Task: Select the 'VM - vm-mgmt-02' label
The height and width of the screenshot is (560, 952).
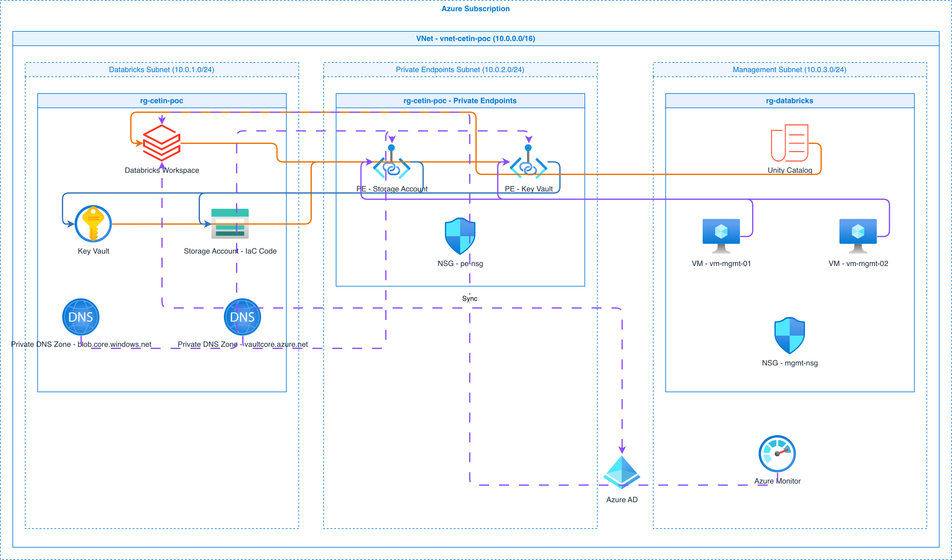Action: point(858,264)
